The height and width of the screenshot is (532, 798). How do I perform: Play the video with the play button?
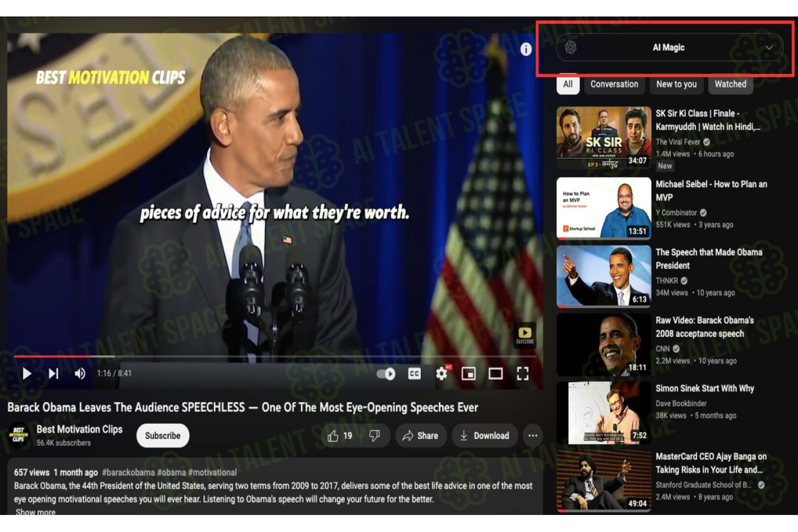tap(27, 373)
